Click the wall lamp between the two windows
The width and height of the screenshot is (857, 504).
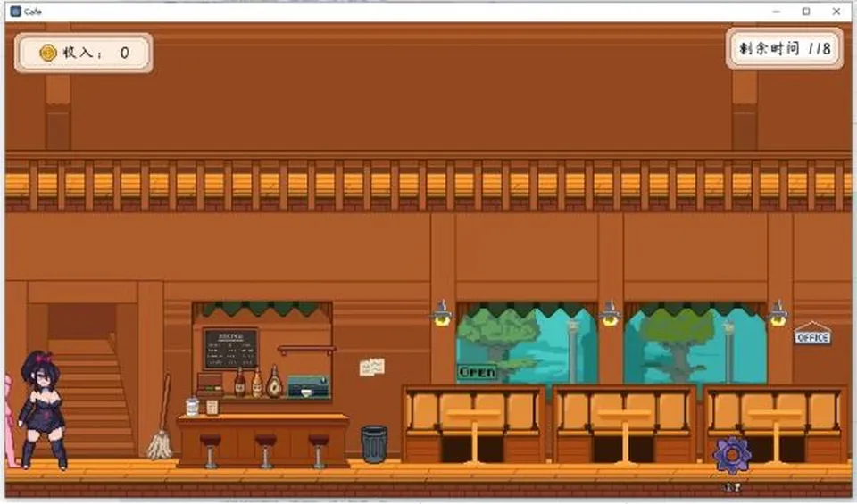pos(610,313)
